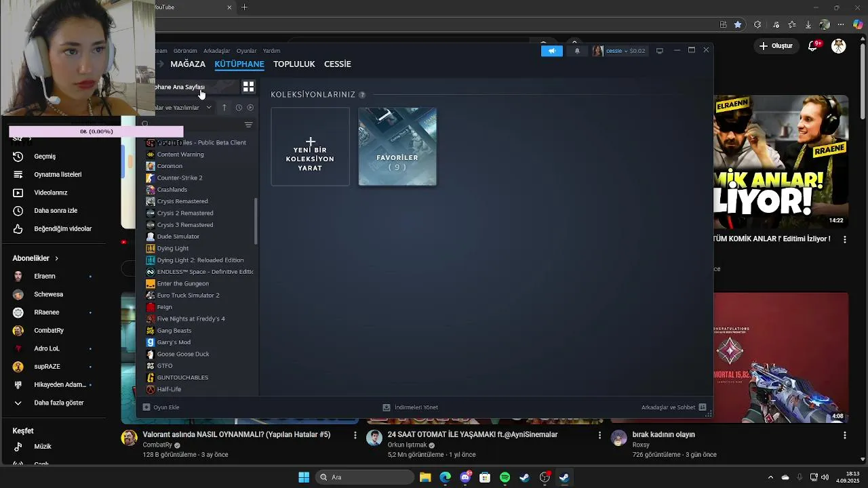The width and height of the screenshot is (868, 488).
Task: Go to TOPLULUK community tab
Action: (294, 64)
